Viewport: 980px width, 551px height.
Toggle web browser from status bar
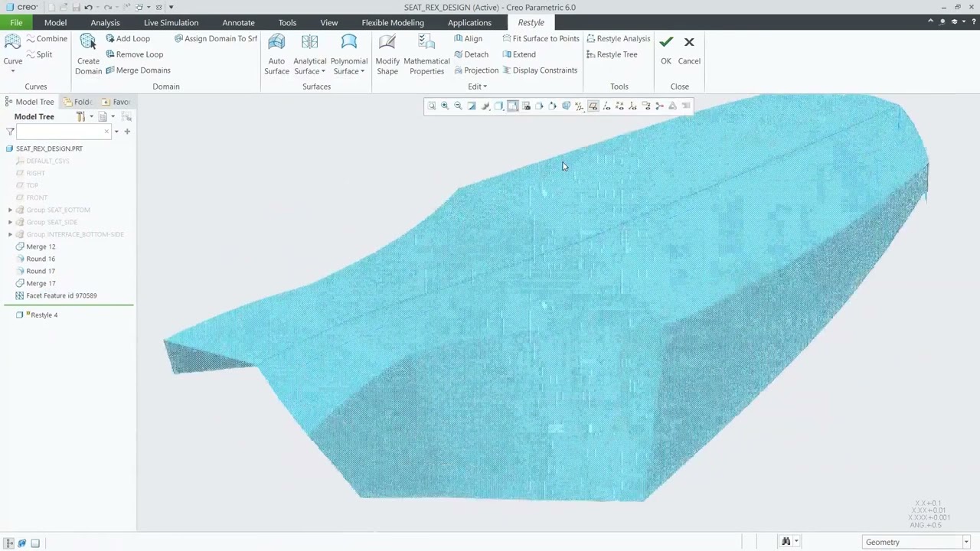tap(22, 543)
